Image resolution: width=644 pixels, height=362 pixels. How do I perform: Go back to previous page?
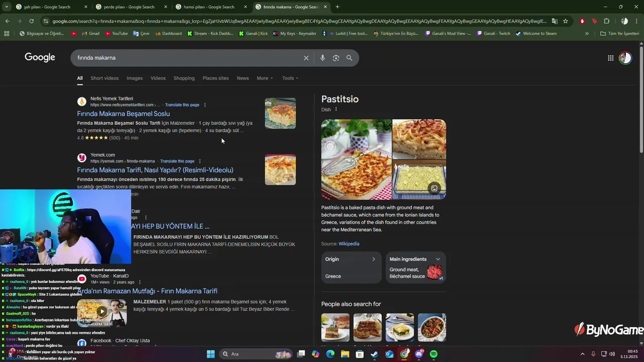(x=7, y=21)
